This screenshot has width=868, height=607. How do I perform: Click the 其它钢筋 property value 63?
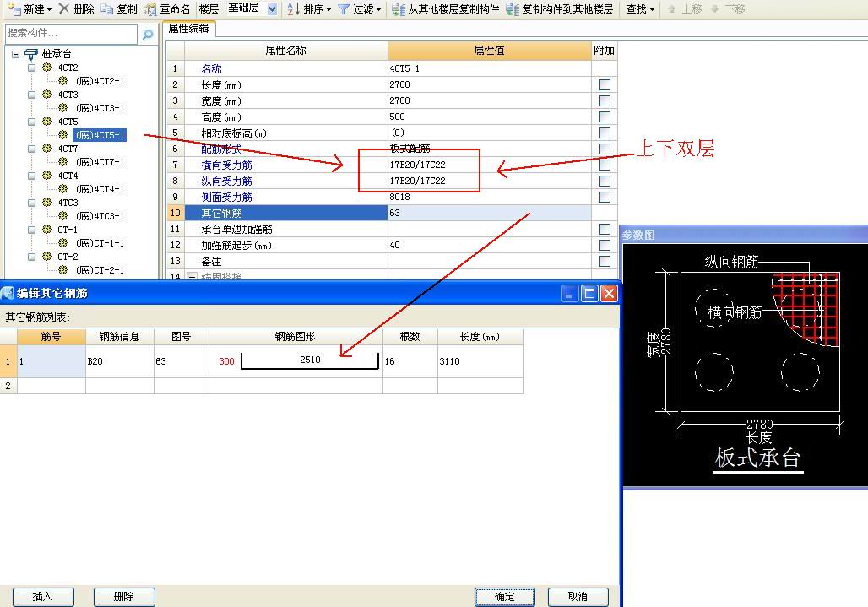(490, 213)
